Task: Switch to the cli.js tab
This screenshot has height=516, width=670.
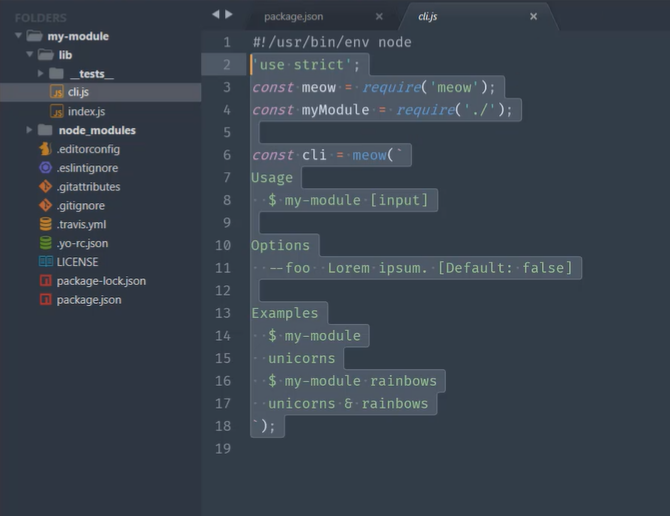Action: tap(428, 16)
